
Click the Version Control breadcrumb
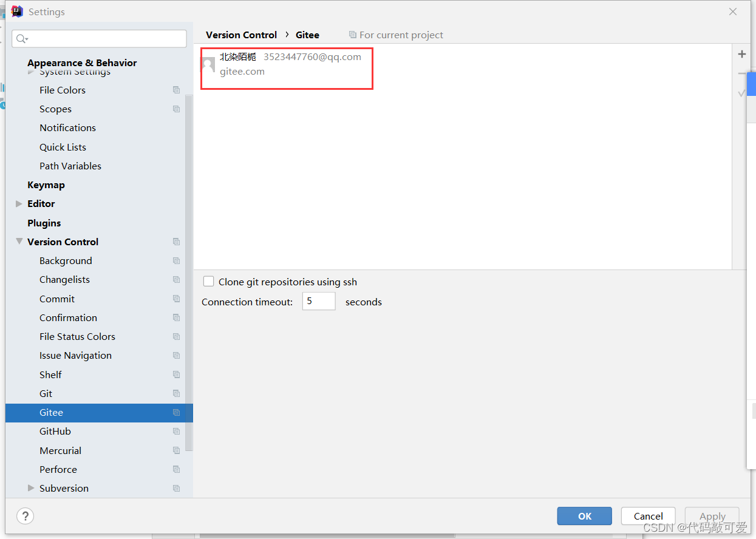241,35
